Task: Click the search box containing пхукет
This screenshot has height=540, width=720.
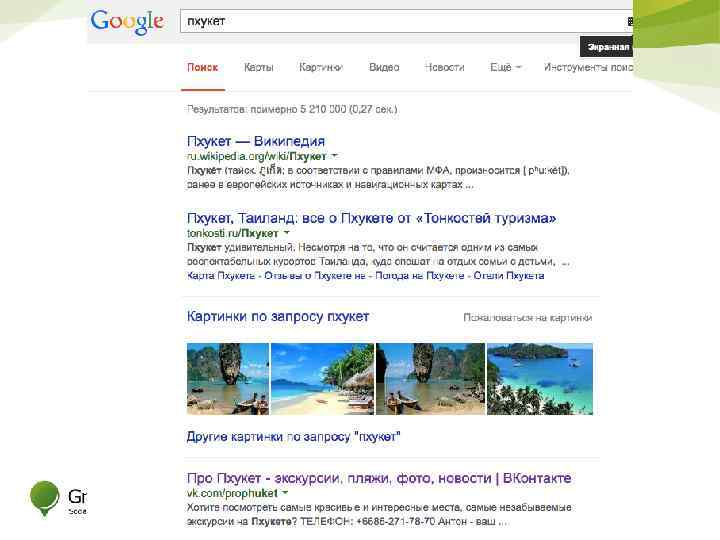Action: 406,21
